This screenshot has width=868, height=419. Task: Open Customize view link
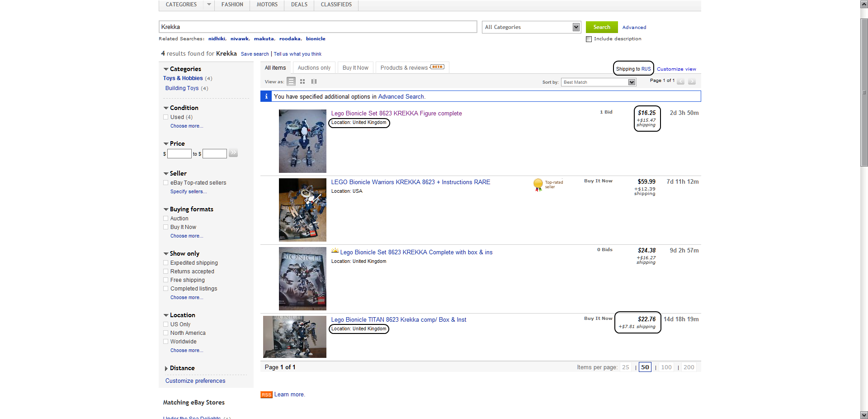(x=676, y=69)
